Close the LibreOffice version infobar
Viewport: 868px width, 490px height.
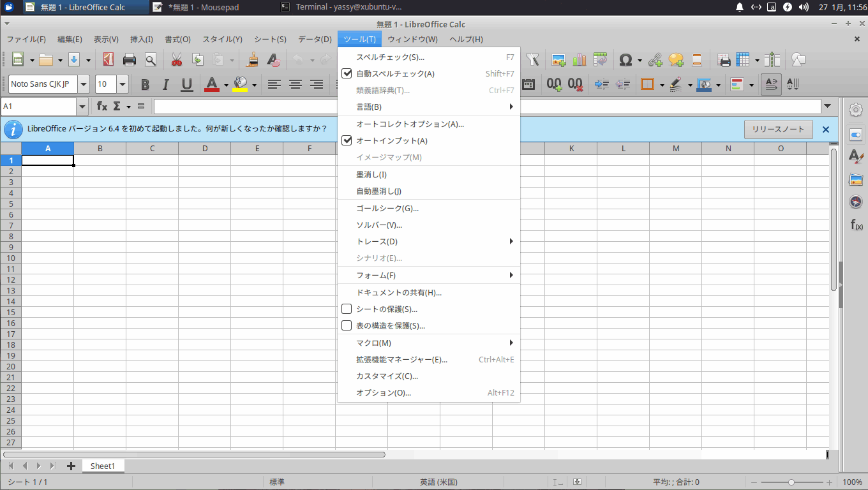(826, 130)
